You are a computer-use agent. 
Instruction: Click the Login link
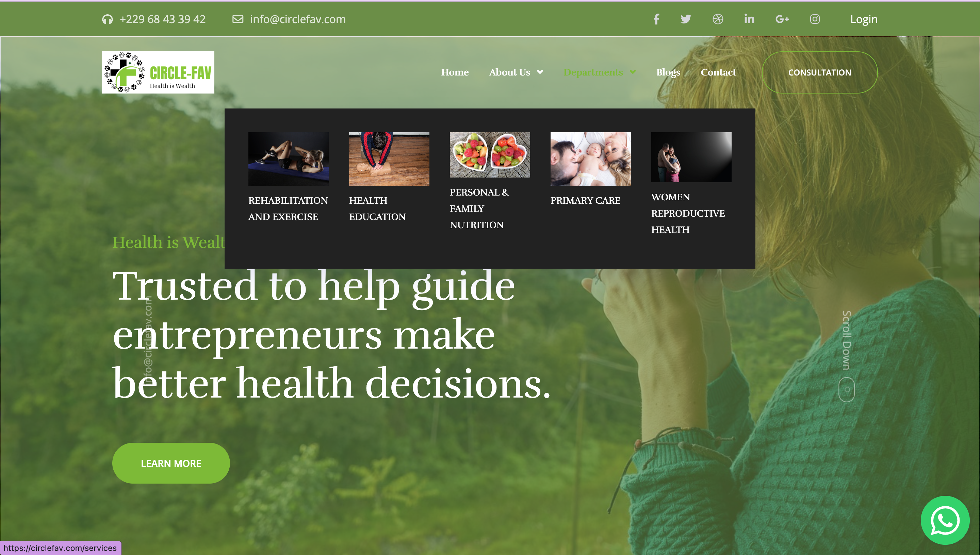pos(864,19)
